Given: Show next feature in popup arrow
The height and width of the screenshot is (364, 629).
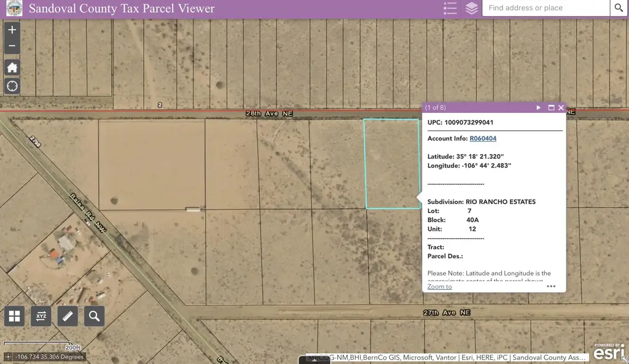Looking at the screenshot, I should tap(538, 107).
